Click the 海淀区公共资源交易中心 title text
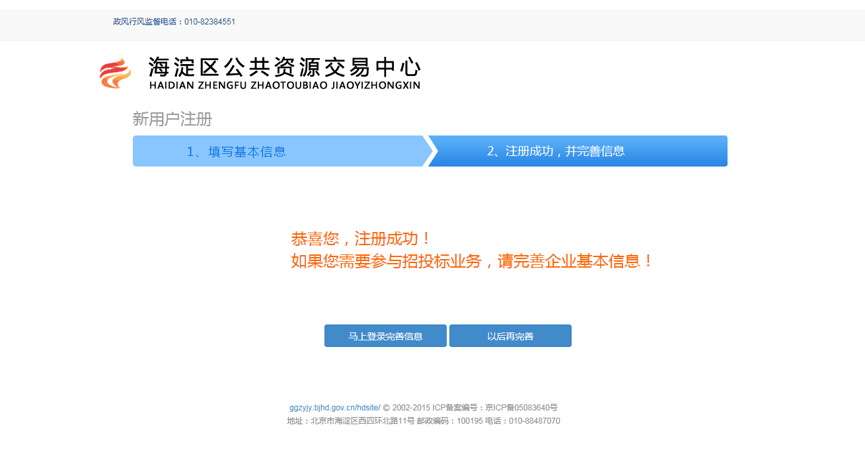865x456 pixels. click(x=283, y=67)
